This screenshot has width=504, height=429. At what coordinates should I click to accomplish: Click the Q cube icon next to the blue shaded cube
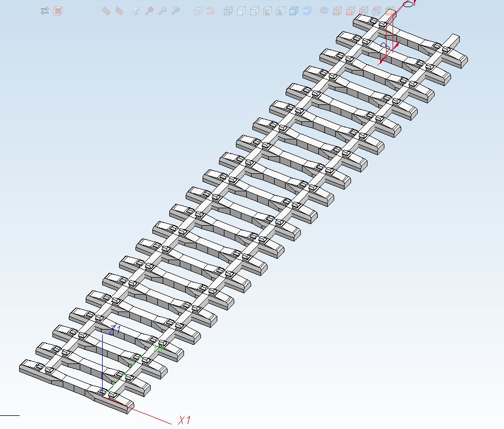[281, 11]
